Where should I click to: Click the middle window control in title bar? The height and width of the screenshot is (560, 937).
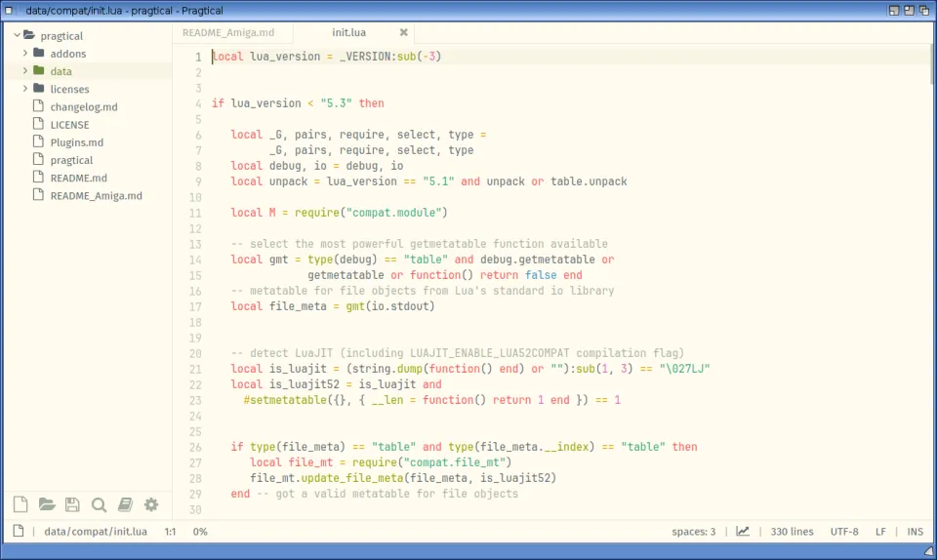click(909, 10)
